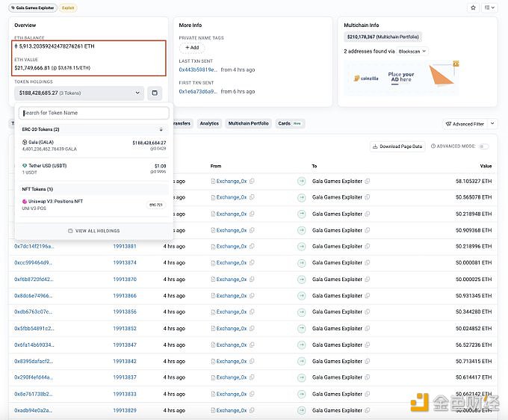The image size is (508, 420).
Task: Open transaction hash 0x290f4efd44a
Action: click(34, 377)
